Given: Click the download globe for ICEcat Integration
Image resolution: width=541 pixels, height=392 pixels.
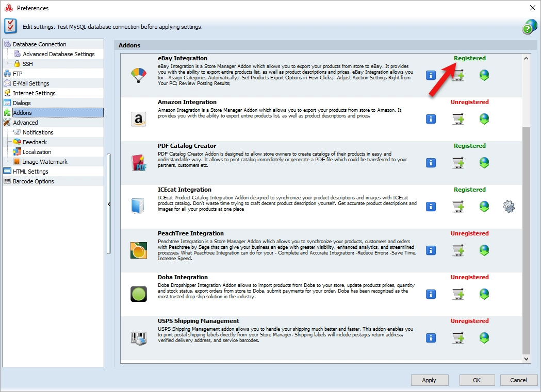Looking at the screenshot, I should (x=484, y=207).
